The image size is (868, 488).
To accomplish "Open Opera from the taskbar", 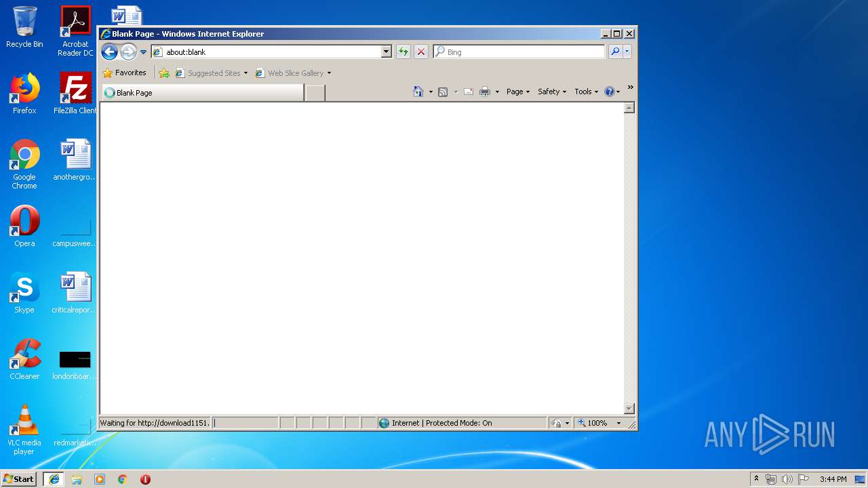I will pyautogui.click(x=145, y=479).
